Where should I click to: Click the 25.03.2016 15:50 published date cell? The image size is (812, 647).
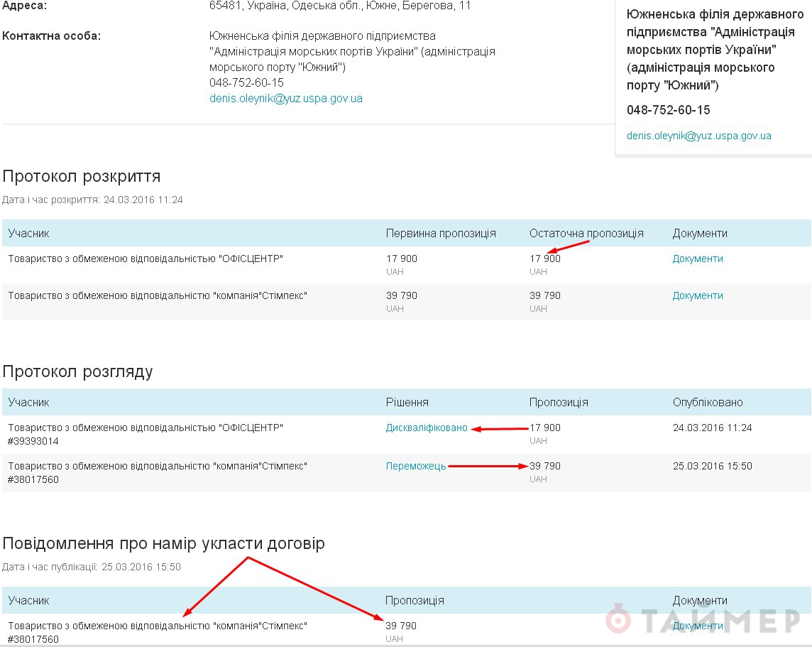(712, 466)
